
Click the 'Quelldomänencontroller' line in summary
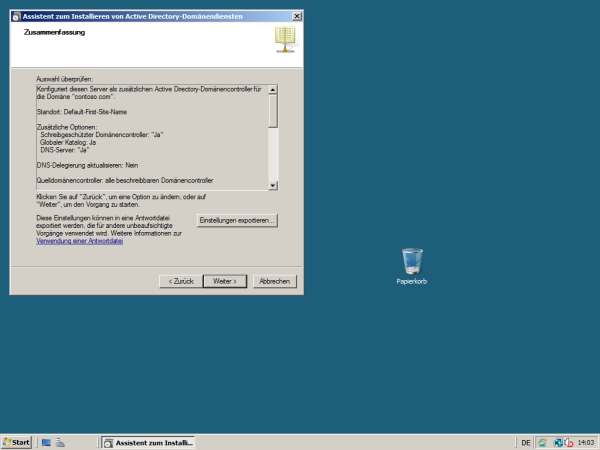click(x=125, y=181)
